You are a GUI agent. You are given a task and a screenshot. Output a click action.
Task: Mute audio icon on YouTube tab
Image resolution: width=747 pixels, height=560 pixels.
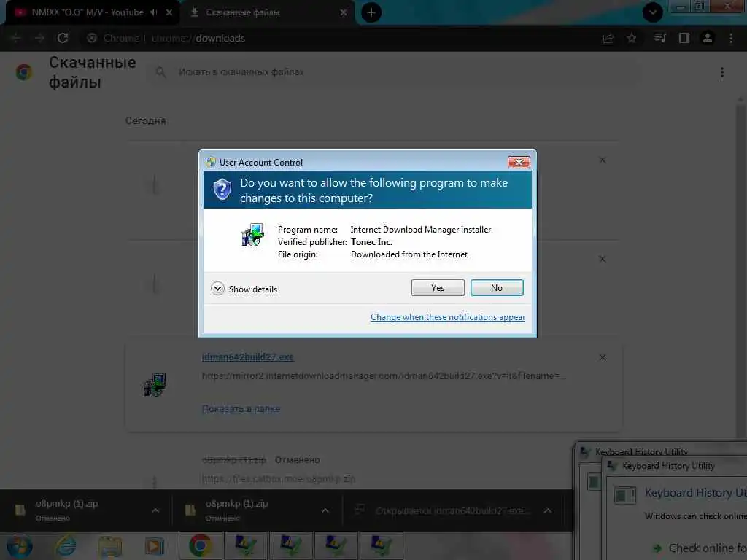[x=153, y=12]
